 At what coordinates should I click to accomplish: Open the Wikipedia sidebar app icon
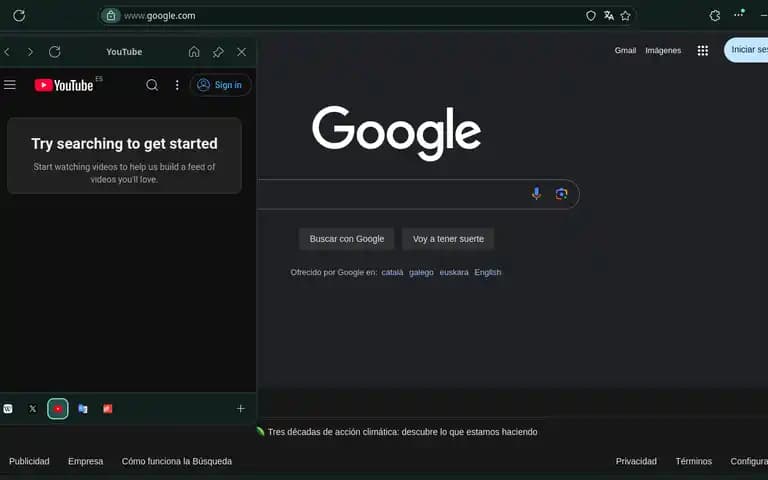pyautogui.click(x=8, y=408)
